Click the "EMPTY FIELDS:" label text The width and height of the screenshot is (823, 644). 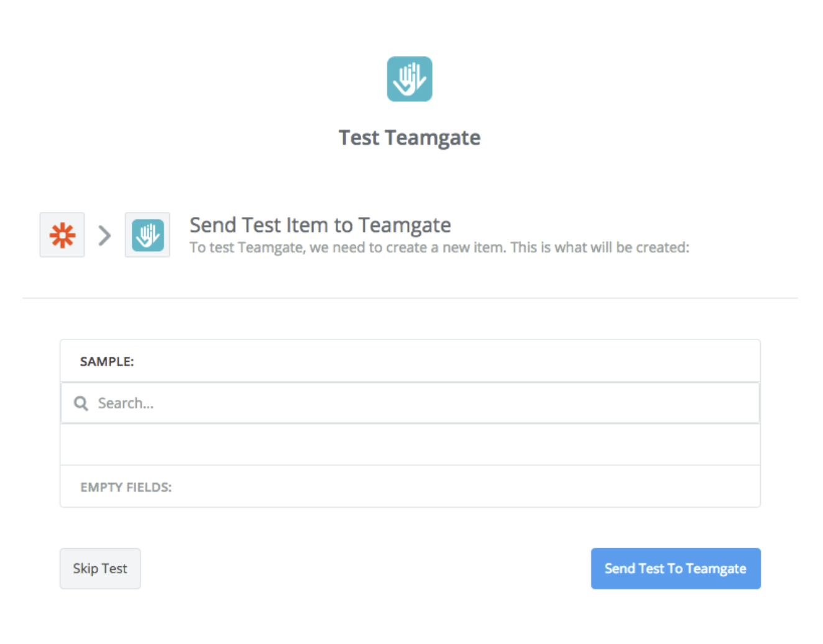click(x=126, y=487)
